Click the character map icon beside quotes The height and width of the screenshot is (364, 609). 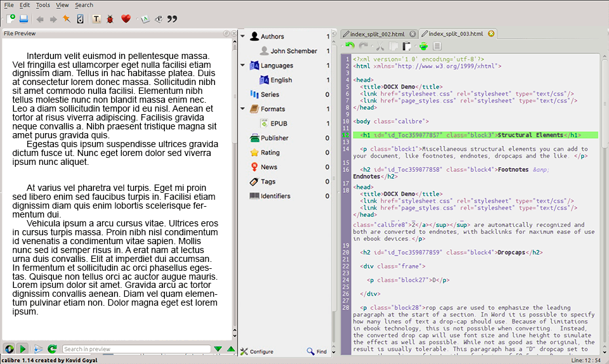(x=159, y=18)
